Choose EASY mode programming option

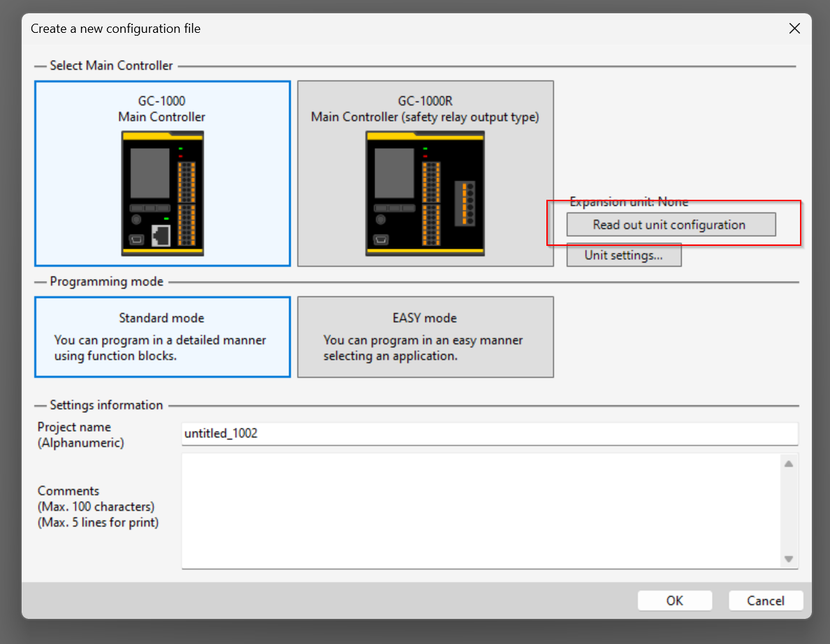coord(425,337)
